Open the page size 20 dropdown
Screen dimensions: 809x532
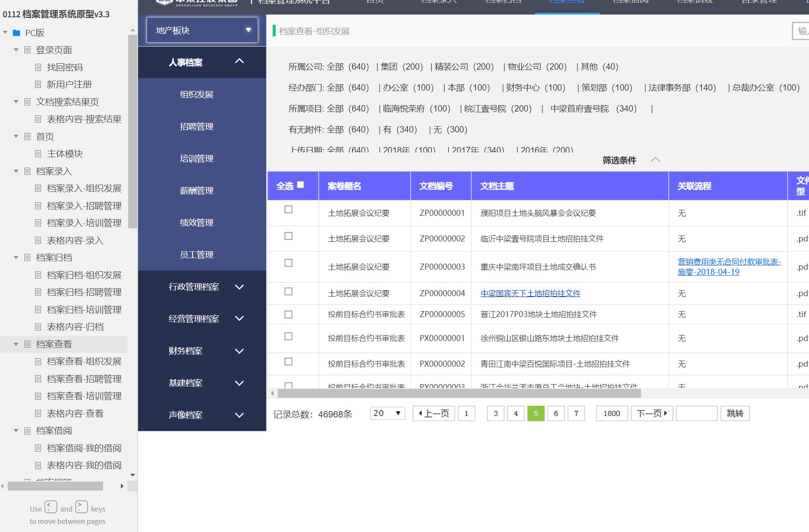(387, 413)
